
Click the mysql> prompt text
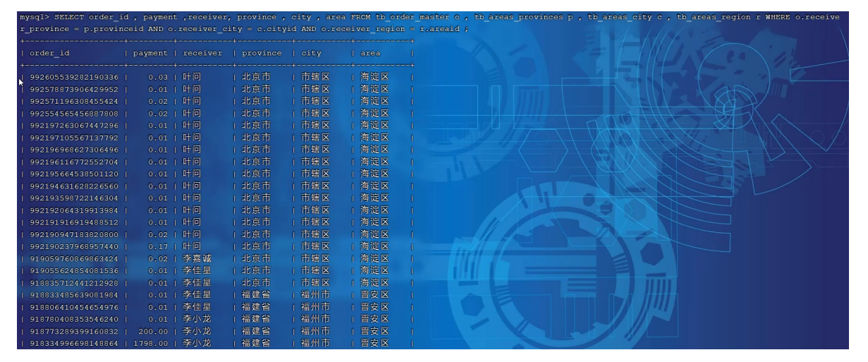(x=35, y=17)
